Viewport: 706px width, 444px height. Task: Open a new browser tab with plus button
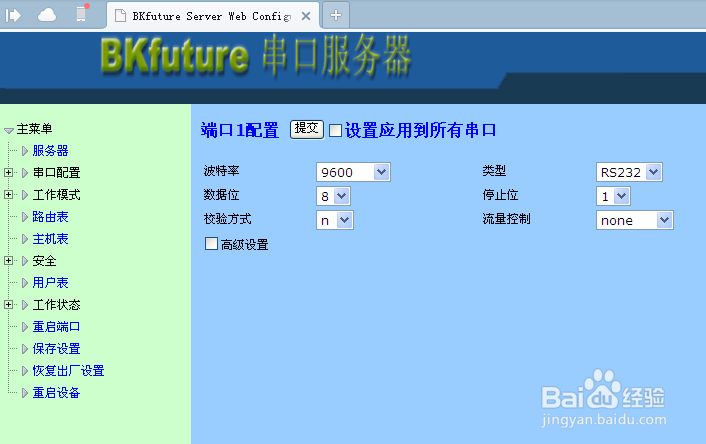click(335, 15)
